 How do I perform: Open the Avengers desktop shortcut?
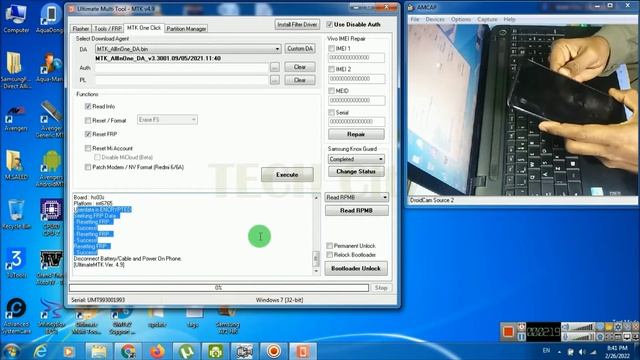pyautogui.click(x=16, y=118)
